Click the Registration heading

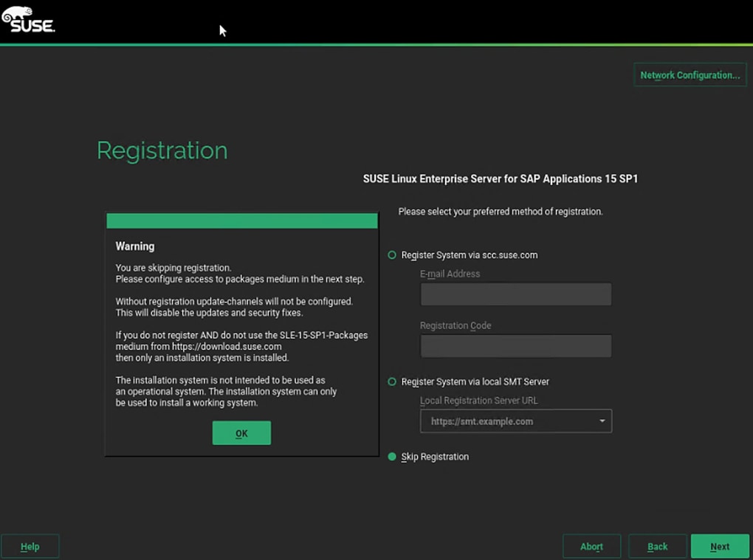point(162,151)
